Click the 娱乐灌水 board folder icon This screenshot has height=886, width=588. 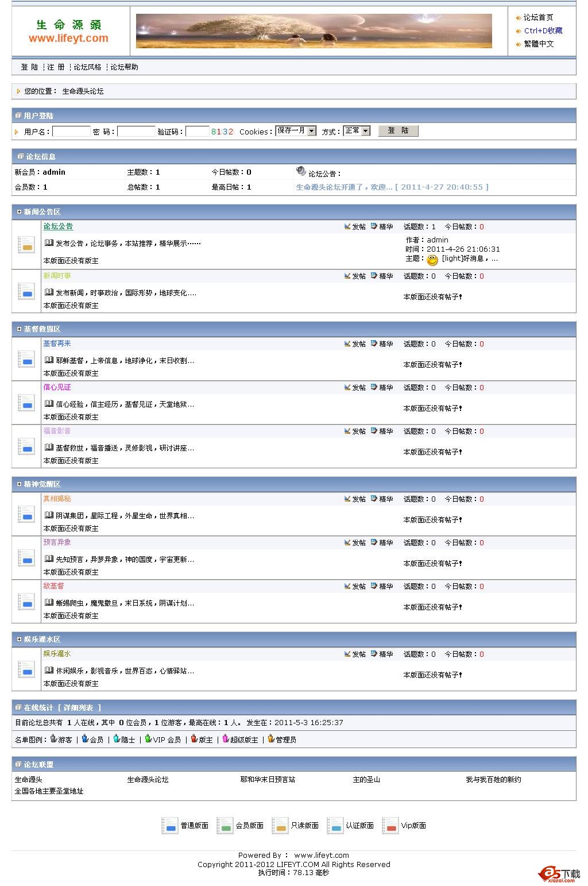coord(26,669)
